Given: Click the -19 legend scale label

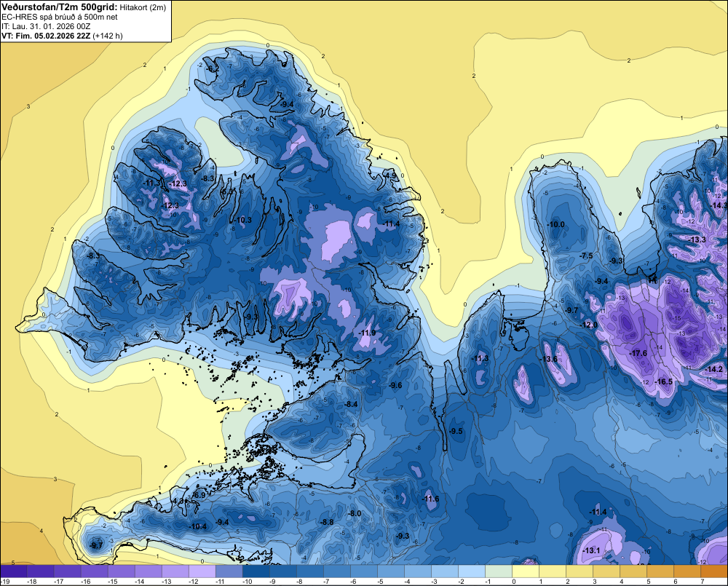Looking at the screenshot, I should [6, 582].
